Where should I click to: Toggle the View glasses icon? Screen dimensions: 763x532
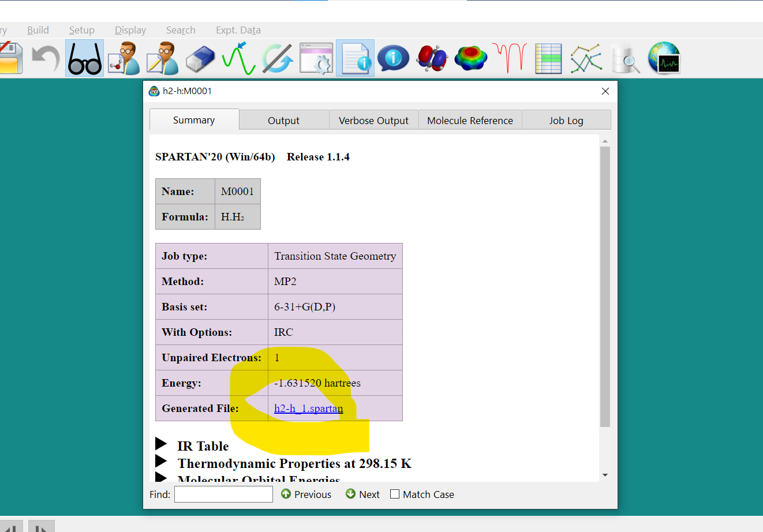(x=85, y=58)
